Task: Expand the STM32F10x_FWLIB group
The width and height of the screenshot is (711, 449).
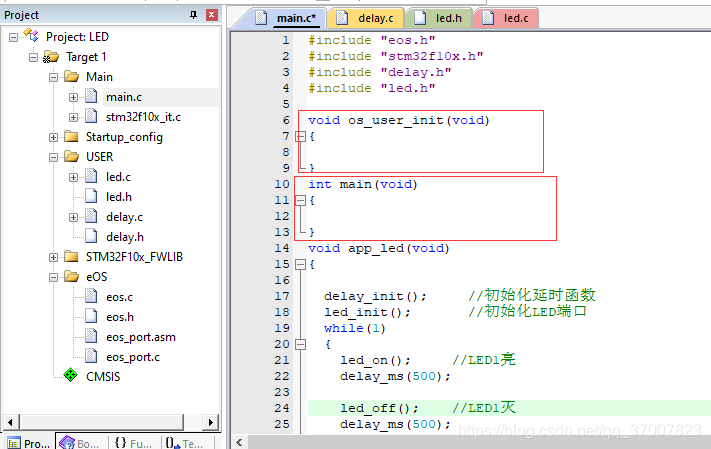Action: pyautogui.click(x=54, y=257)
